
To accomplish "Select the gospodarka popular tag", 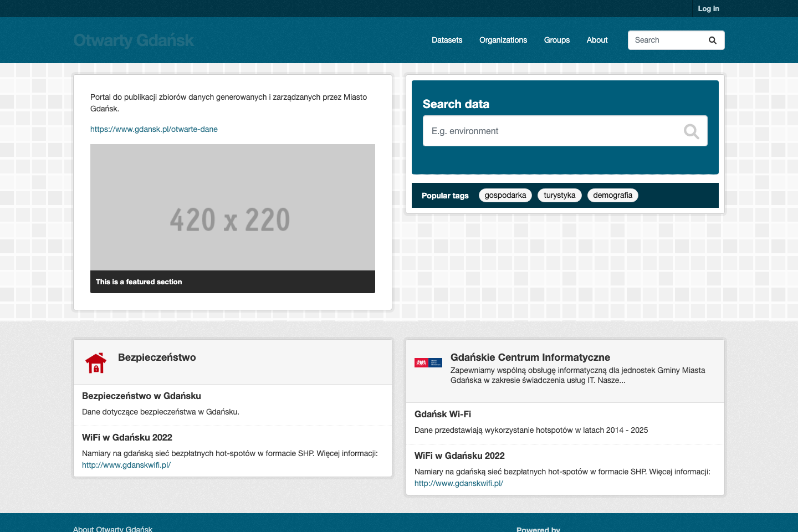I will (x=505, y=195).
